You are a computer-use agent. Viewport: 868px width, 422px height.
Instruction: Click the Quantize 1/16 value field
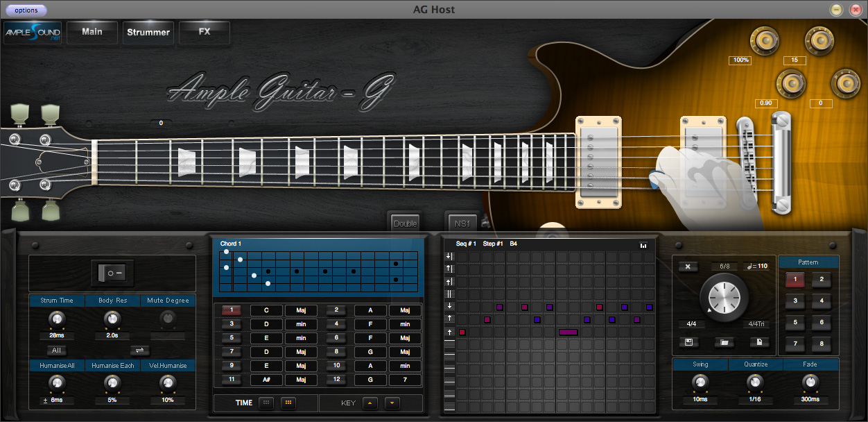[x=756, y=400]
